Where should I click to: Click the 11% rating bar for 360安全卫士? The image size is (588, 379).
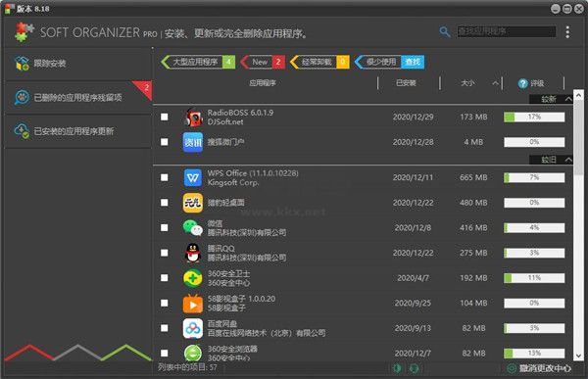click(x=534, y=278)
